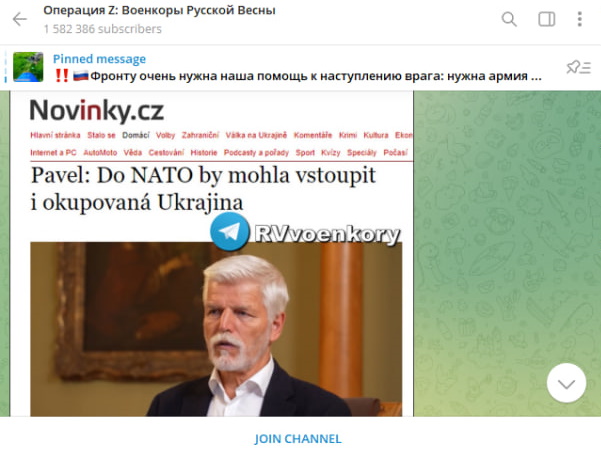
Task: Open the Podcasty a pořady item
Action: click(256, 153)
